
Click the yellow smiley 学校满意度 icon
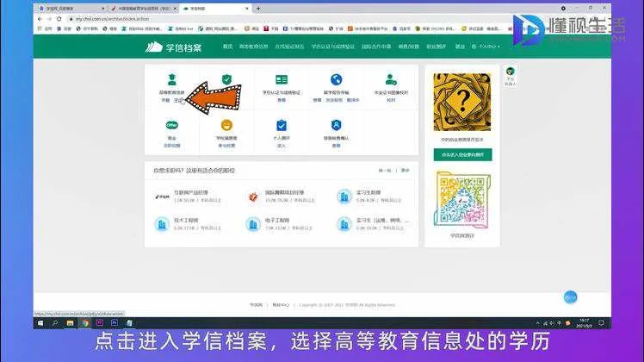(x=226, y=125)
